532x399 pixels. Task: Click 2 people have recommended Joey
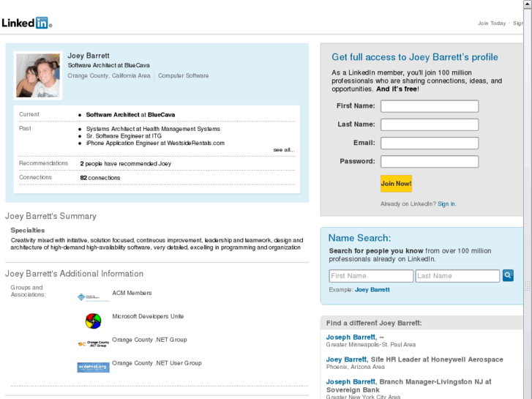click(x=126, y=164)
